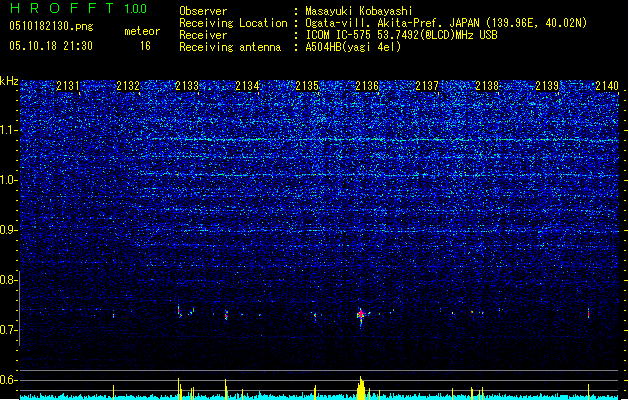
Task: Click the 2133 time marker
Action: tap(187, 85)
